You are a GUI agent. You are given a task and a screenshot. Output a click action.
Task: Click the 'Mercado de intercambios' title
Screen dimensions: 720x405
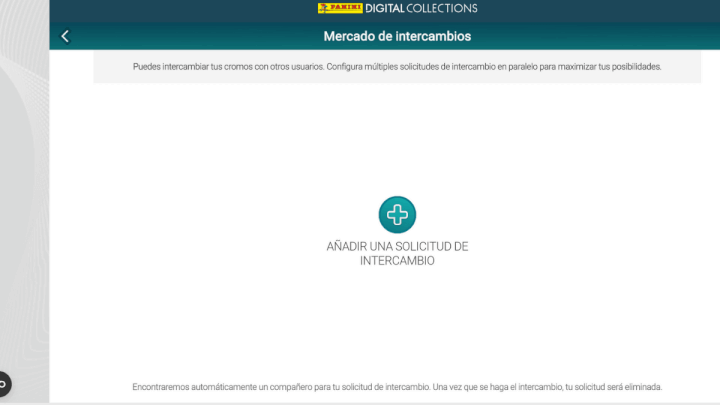point(397,36)
